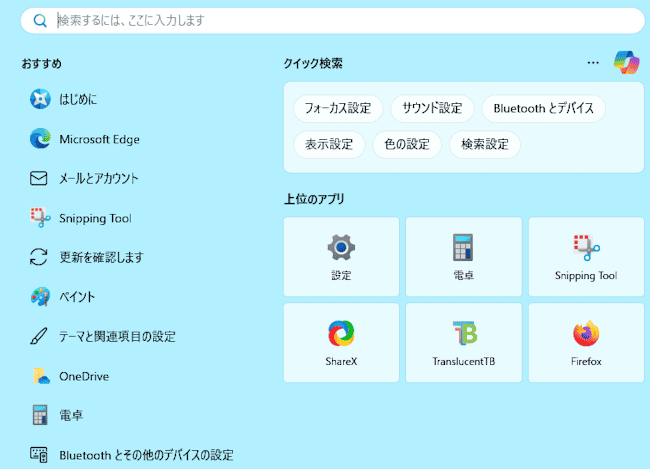Click the ShareX label under its tile
650x469 pixels.
point(341,362)
